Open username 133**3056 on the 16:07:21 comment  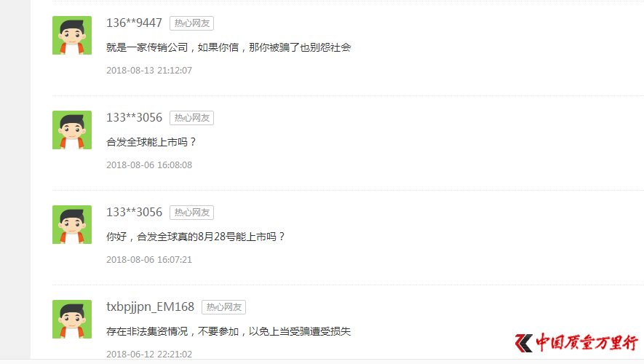pyautogui.click(x=134, y=212)
